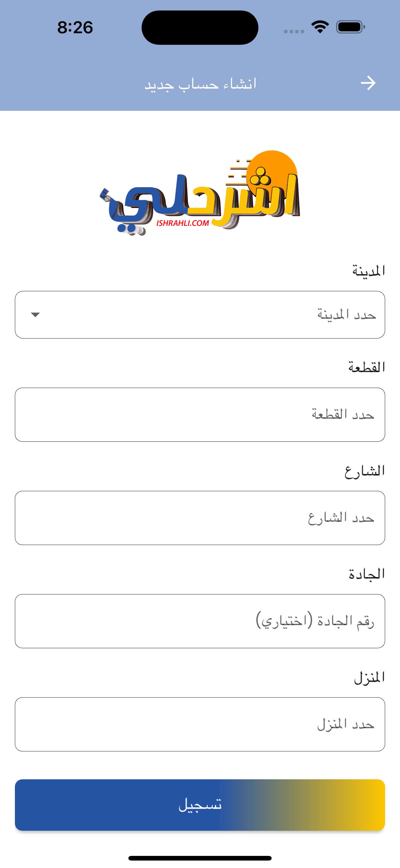400x868 pixels.
Task: Focus the حدد القطعة input field
Action: [200, 414]
